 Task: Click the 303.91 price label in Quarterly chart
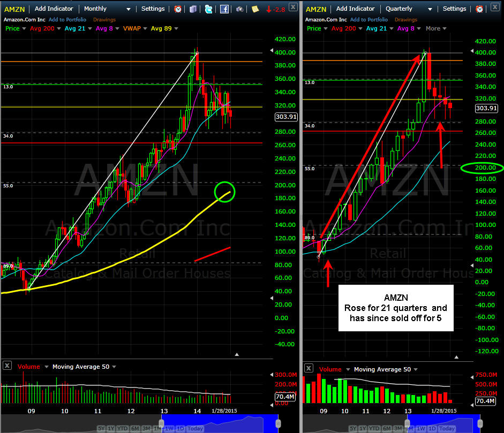486,108
